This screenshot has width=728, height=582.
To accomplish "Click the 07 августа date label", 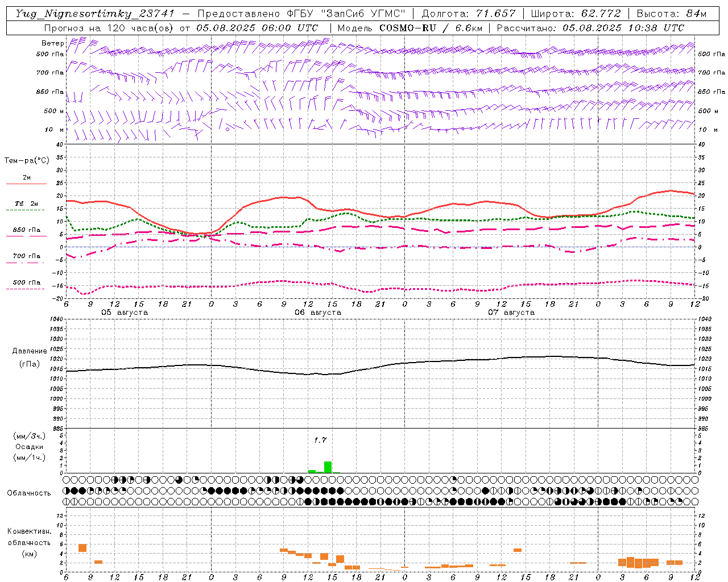I will [511, 313].
